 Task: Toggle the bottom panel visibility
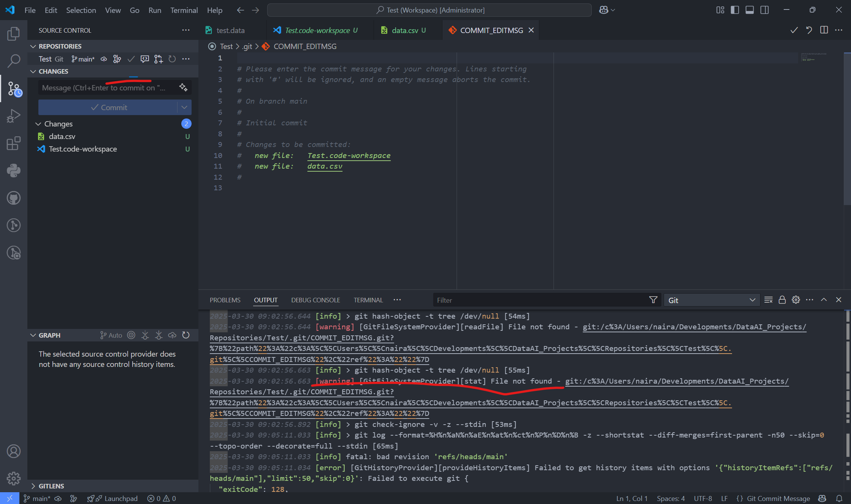tap(750, 10)
